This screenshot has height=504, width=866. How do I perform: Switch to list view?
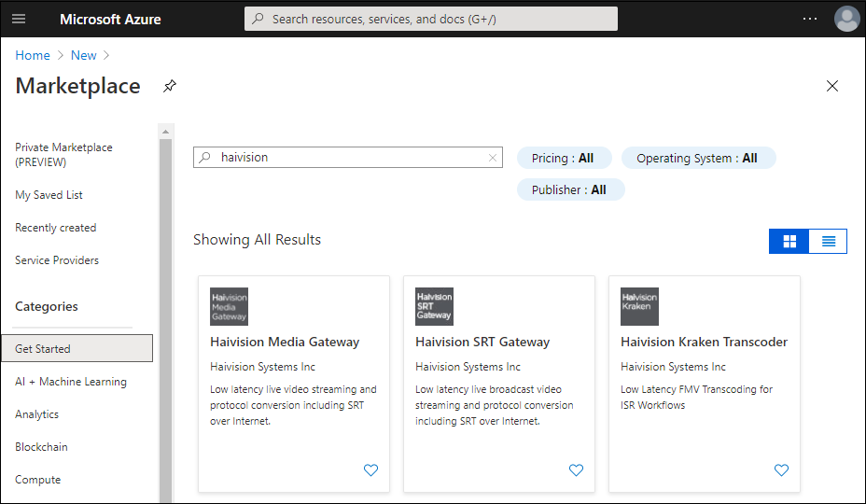[x=828, y=242]
